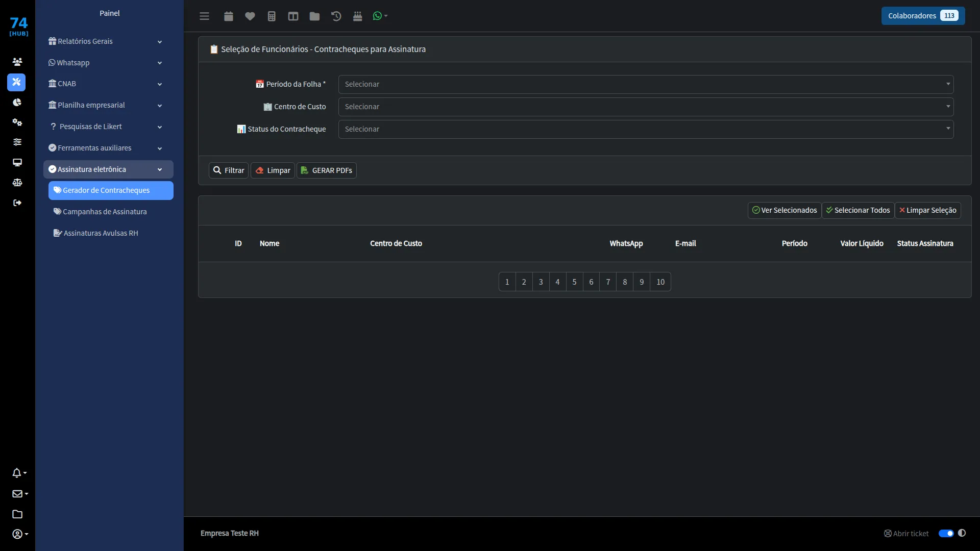The image size is (980, 551).
Task: Open the users group sidebar icon
Action: [x=17, y=62]
